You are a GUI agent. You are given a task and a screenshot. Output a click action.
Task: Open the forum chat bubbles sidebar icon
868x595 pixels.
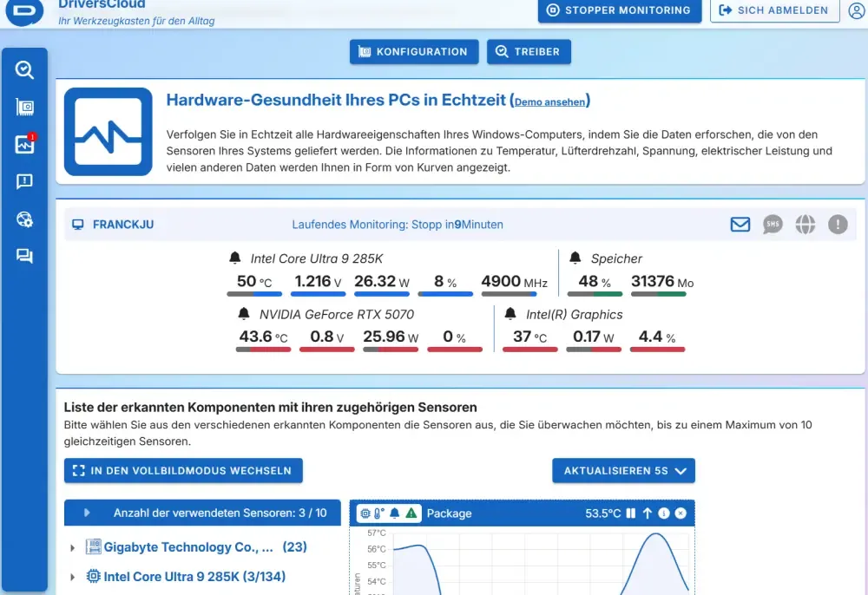[24, 256]
